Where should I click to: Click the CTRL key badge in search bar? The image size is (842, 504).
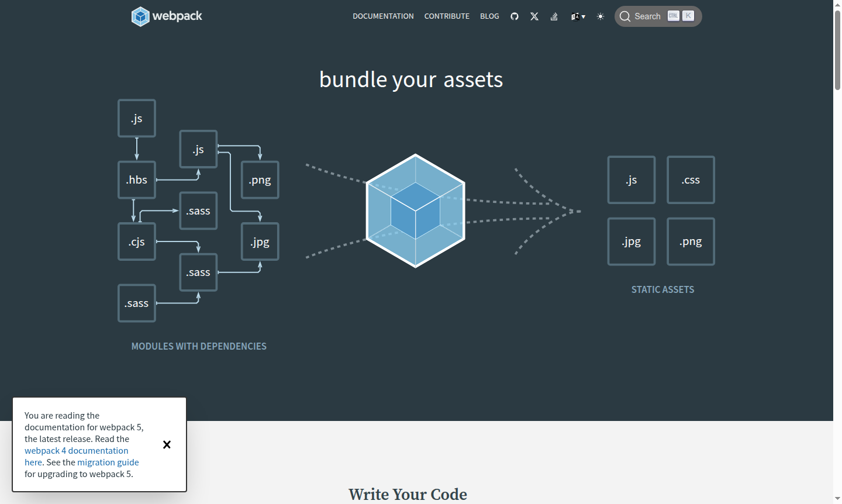click(673, 16)
